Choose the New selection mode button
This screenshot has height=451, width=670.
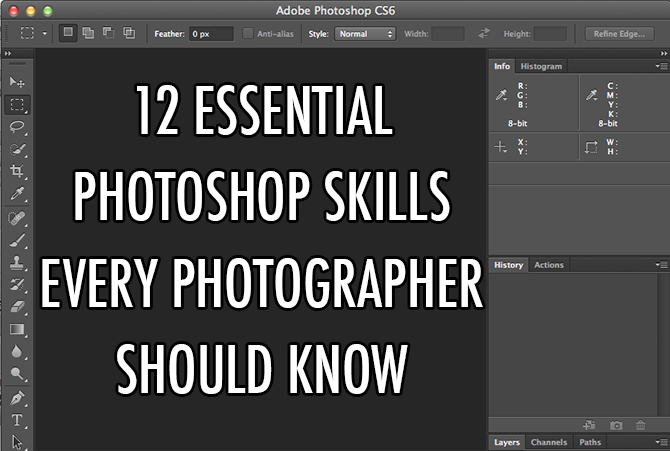pyautogui.click(x=69, y=33)
